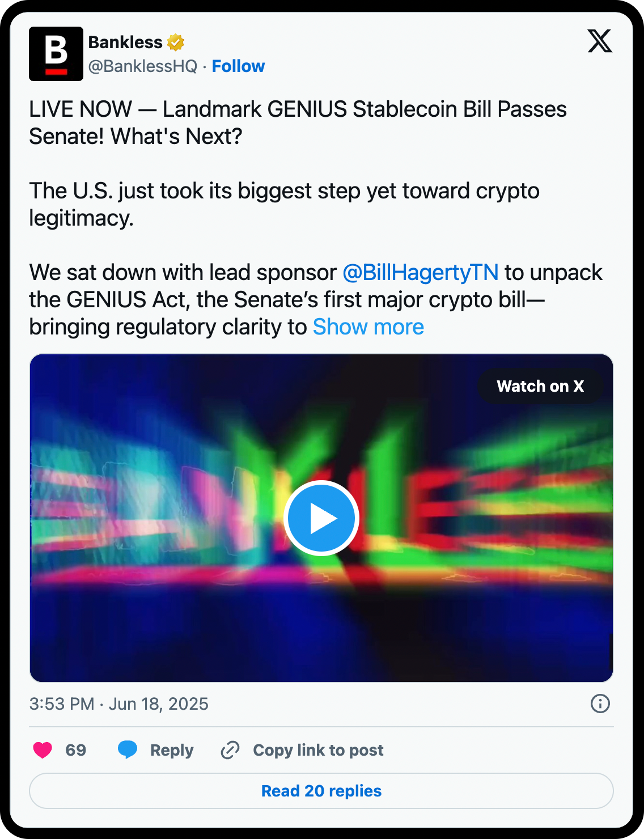
Task: Click the chain link copy icon
Action: point(230,750)
